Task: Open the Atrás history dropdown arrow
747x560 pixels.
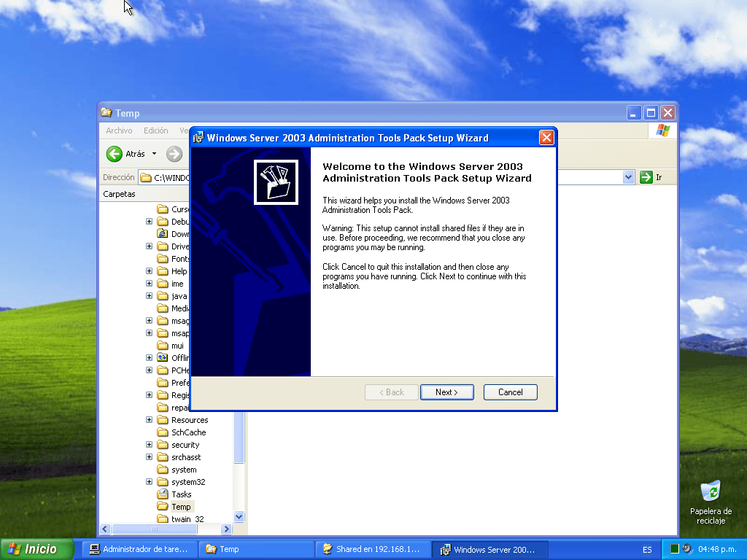Action: [x=154, y=154]
